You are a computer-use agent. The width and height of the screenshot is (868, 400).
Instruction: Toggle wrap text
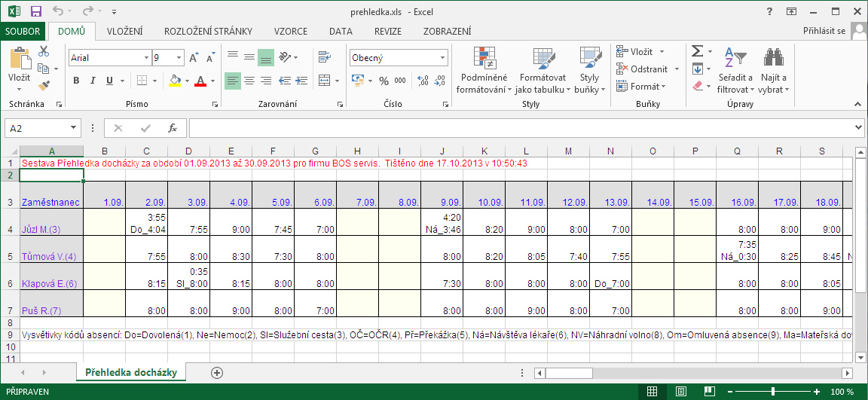point(325,57)
